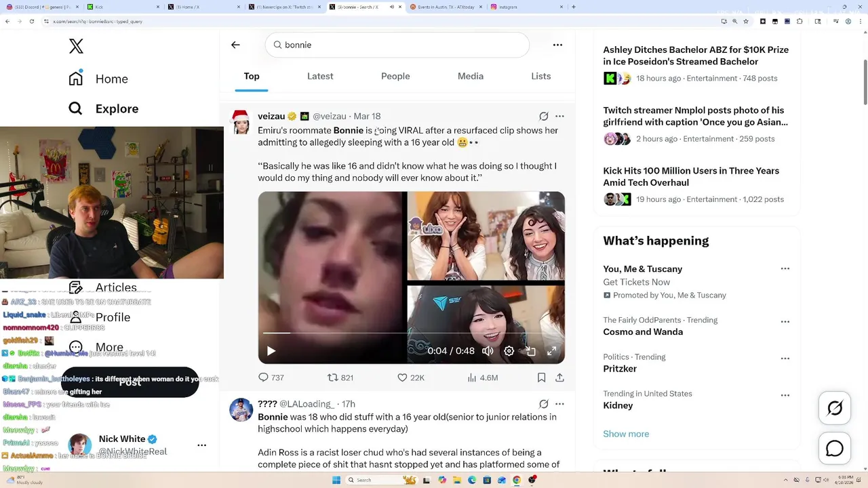Switch to the People tab
Viewport: 868px width, 488px height.
tap(395, 76)
